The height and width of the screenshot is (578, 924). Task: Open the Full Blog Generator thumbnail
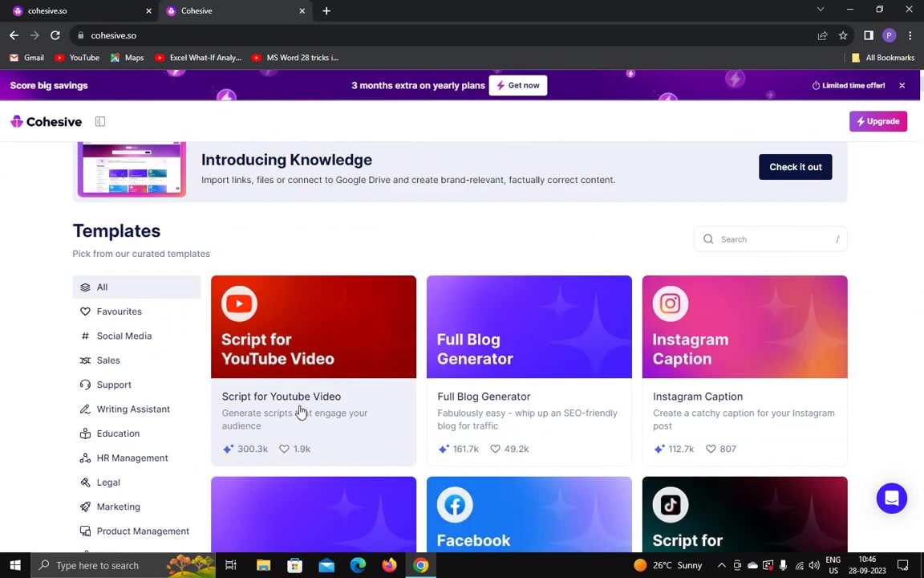pyautogui.click(x=529, y=327)
